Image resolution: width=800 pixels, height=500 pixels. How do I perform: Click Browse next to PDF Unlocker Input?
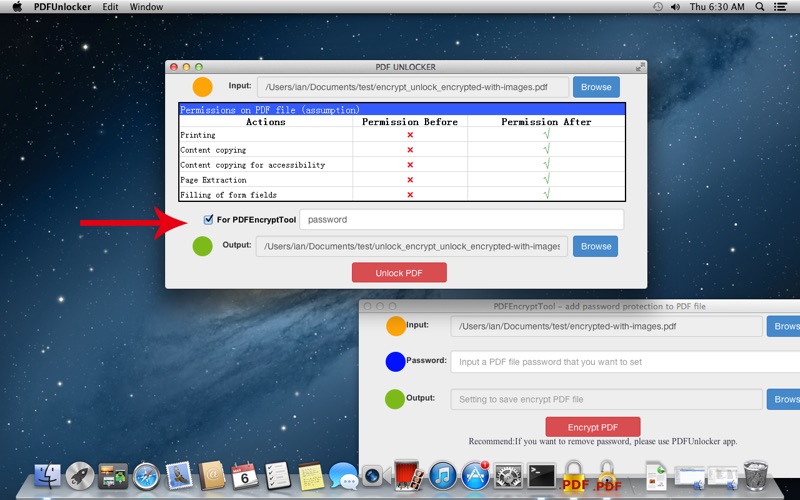tap(596, 87)
